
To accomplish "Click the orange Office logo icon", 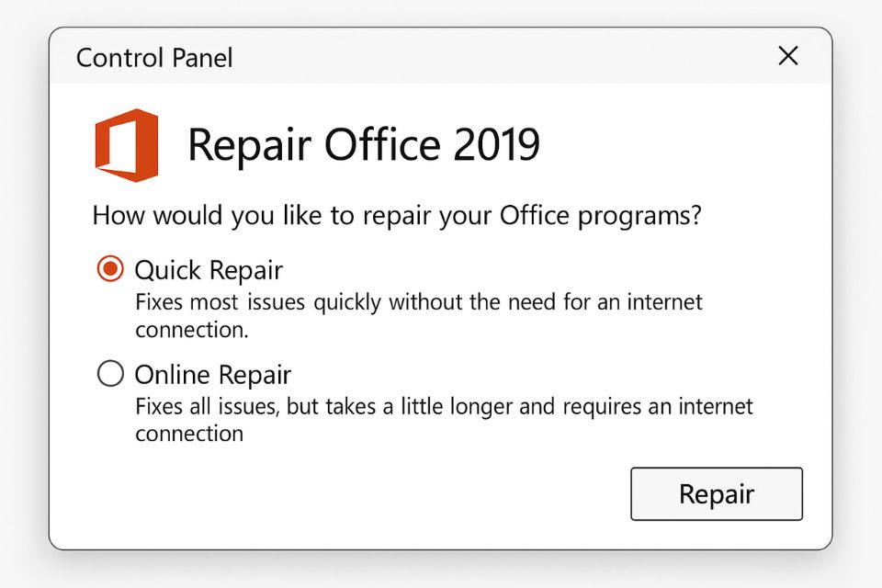I will click(126, 145).
